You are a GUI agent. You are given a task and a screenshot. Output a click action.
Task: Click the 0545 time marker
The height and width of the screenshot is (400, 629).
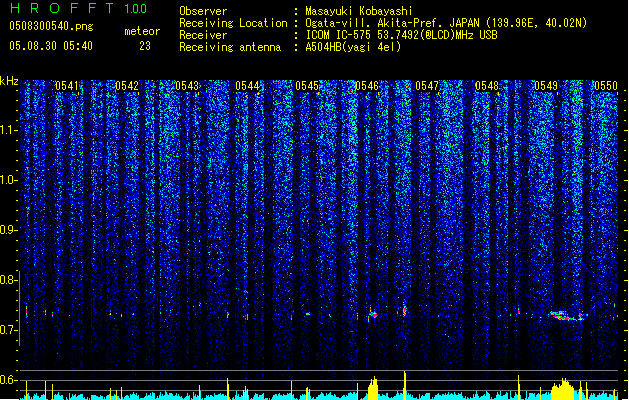pos(307,86)
